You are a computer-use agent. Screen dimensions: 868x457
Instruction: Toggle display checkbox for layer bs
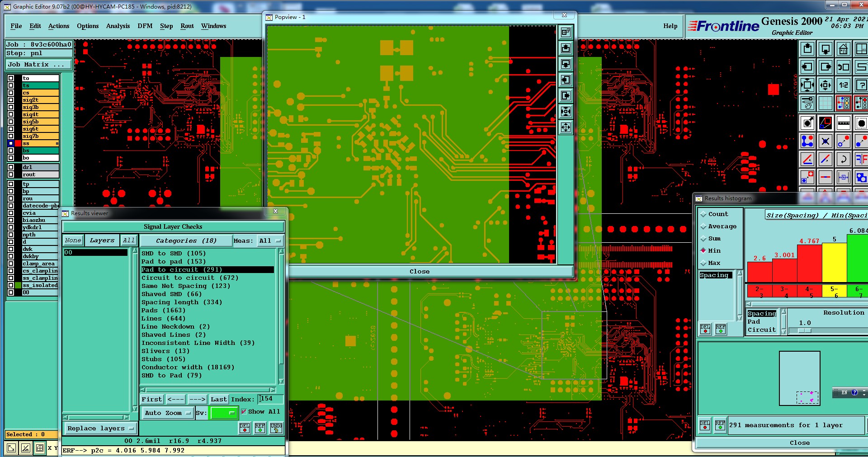(x=11, y=151)
